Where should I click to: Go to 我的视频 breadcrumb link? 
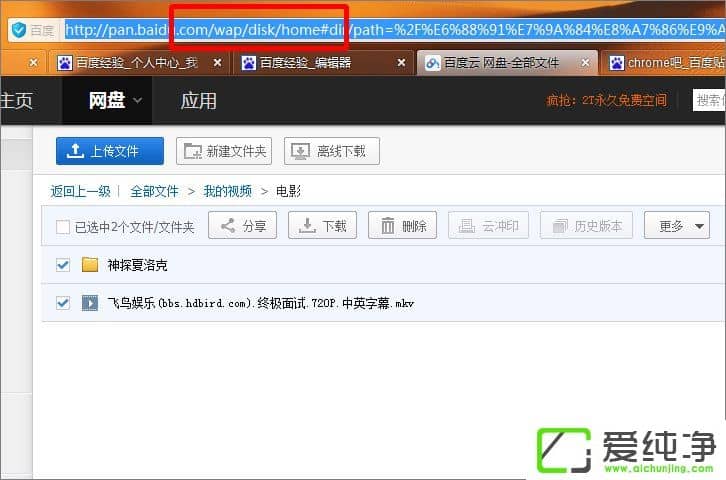227,191
